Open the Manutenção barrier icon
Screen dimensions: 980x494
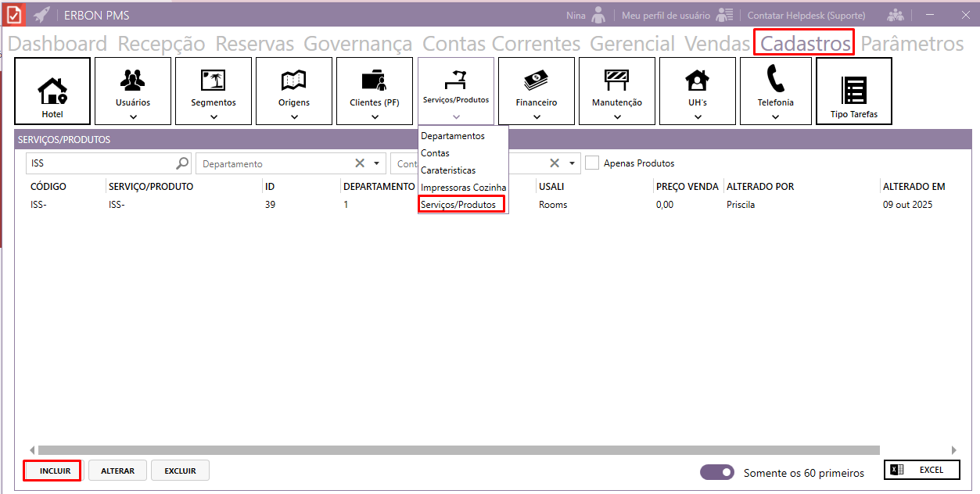coord(617,80)
